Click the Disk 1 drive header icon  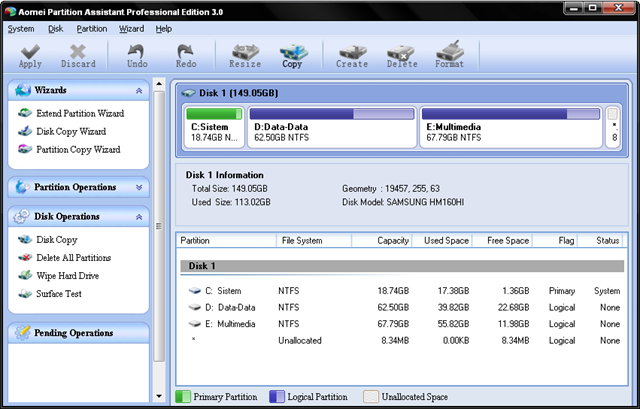click(188, 93)
